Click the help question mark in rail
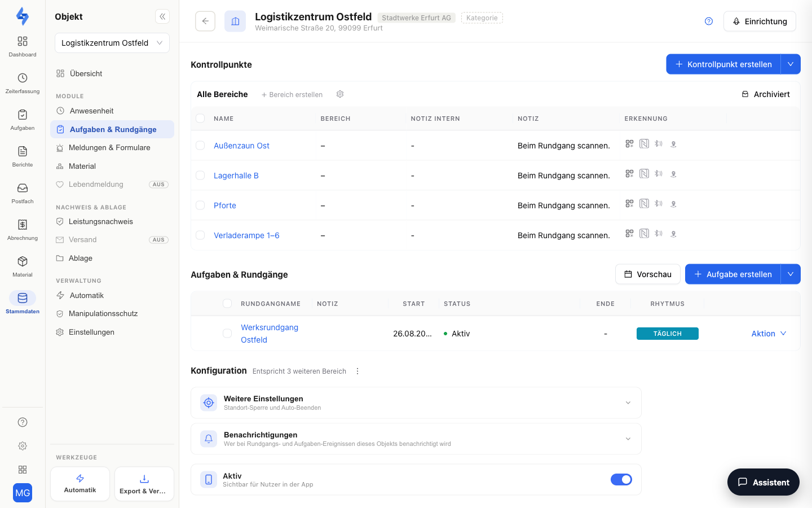Image resolution: width=812 pixels, height=508 pixels. click(x=23, y=422)
